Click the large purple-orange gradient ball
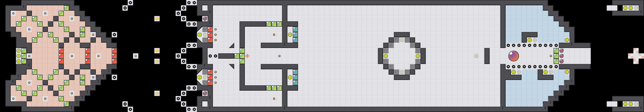644x112 pixels. tap(513, 56)
